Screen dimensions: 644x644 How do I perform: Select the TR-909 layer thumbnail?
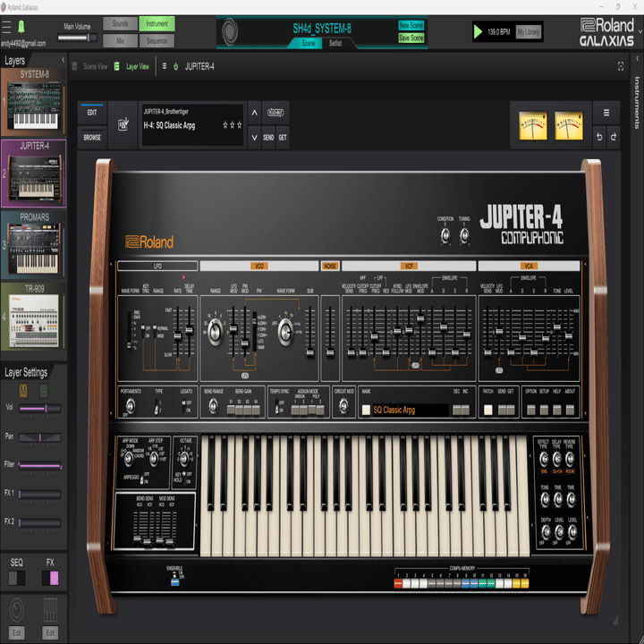tap(34, 317)
